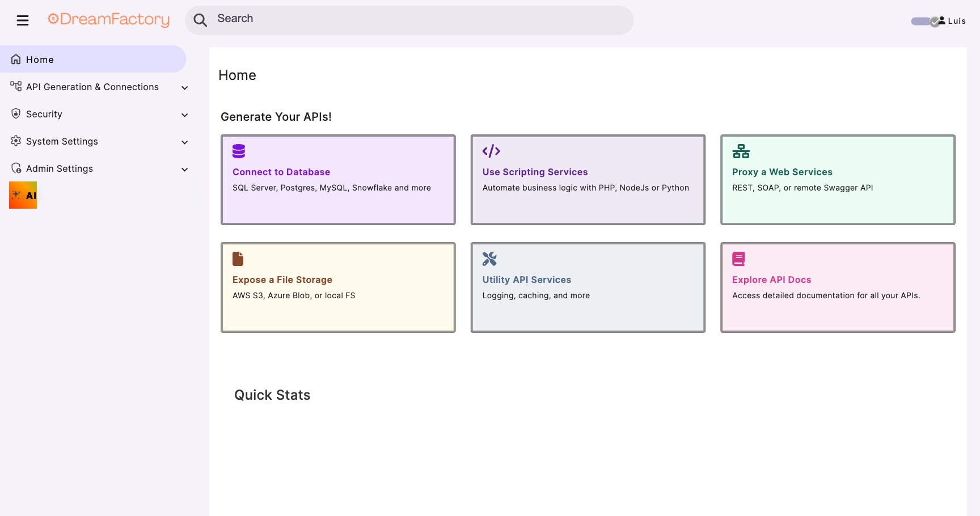The image size is (980, 516).
Task: Click the Explore API Docs book icon
Action: (x=738, y=259)
